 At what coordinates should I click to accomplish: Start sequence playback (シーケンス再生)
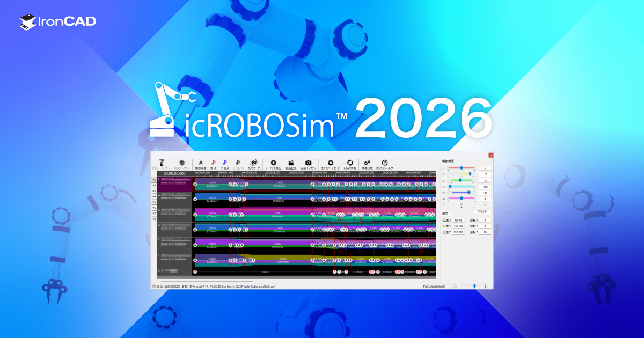(x=273, y=163)
